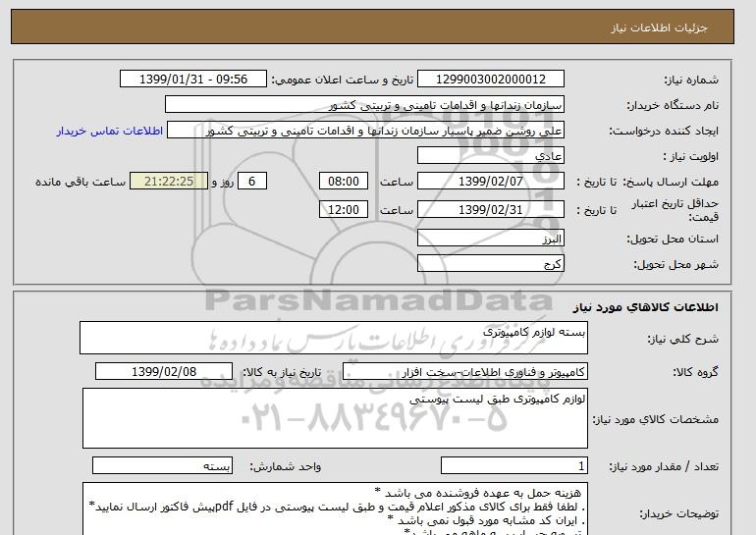Screen dimensions: 756x535
Task: Click the validity time field 12:00
Action: 344,210
